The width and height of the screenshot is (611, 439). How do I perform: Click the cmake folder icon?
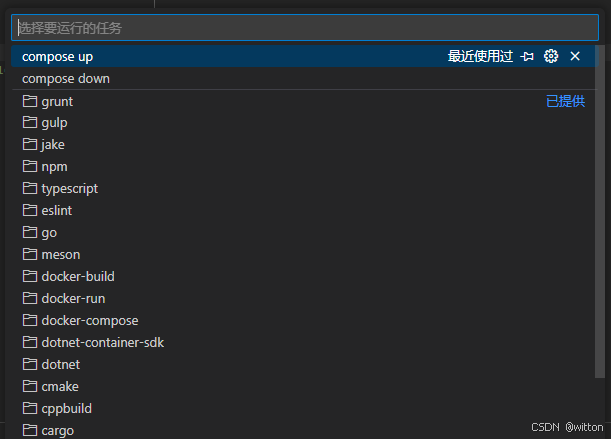[x=29, y=386]
